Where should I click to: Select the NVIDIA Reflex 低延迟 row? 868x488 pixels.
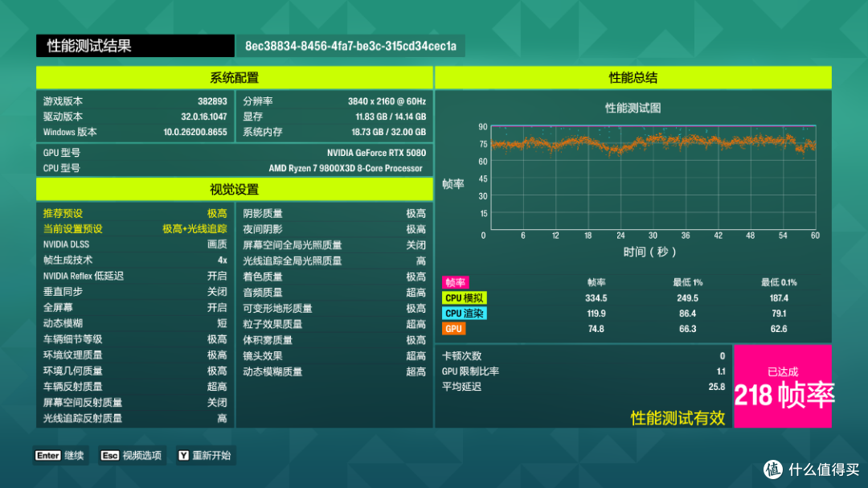pyautogui.click(x=135, y=276)
